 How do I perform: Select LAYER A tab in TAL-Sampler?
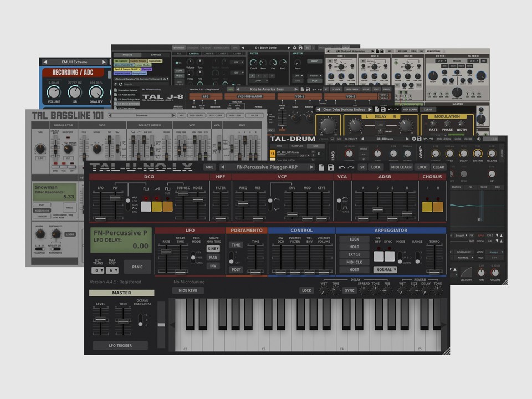(x=194, y=54)
